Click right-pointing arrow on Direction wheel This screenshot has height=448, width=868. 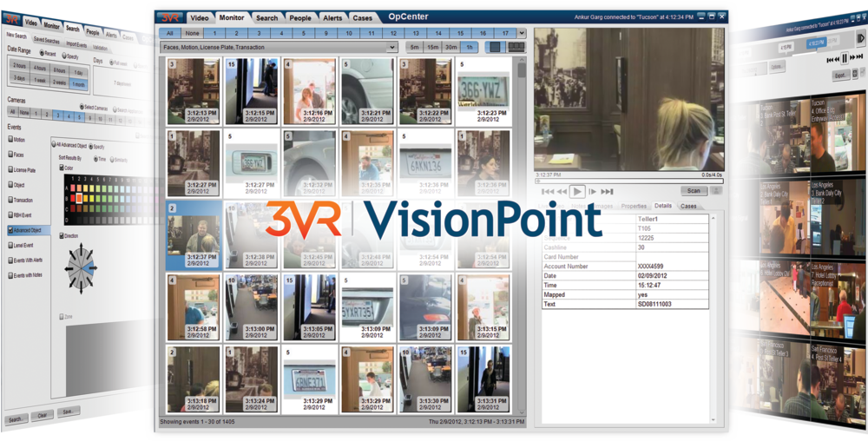[93, 267]
